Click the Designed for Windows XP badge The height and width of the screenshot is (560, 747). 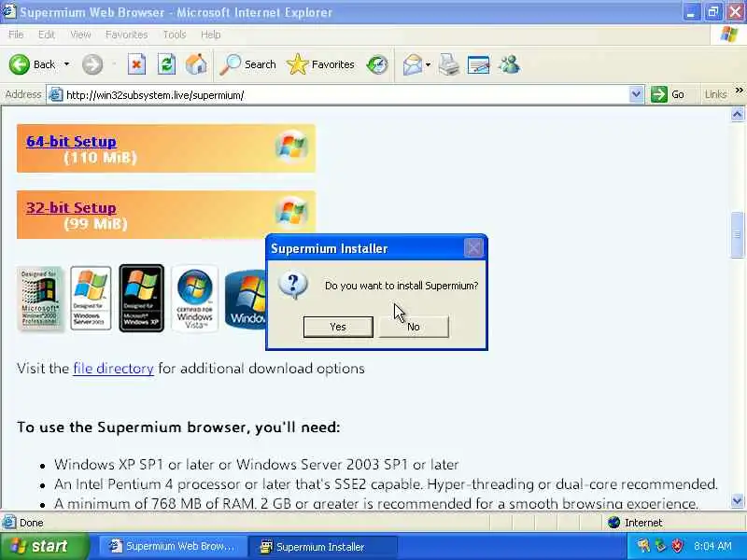(142, 298)
